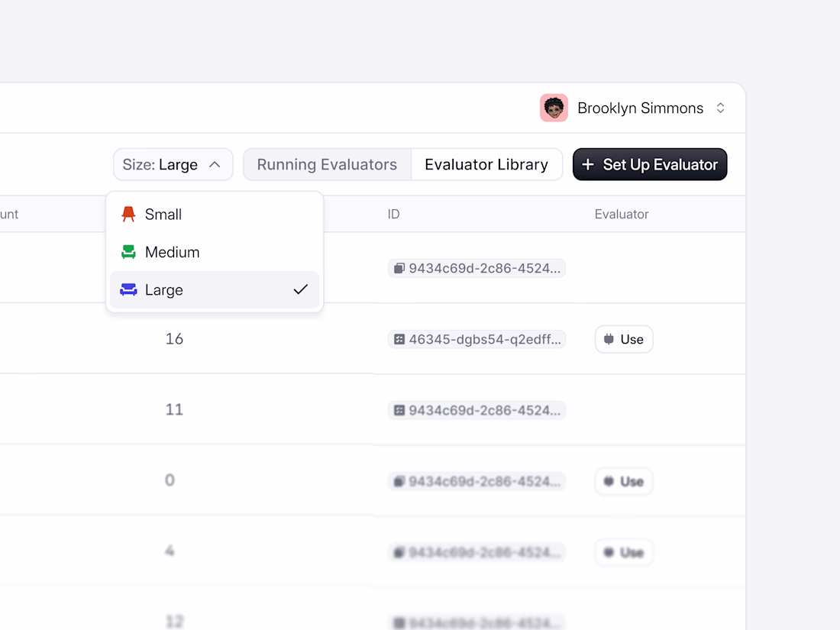Click the count value 0
Viewport: 840px width, 630px height.
click(170, 480)
